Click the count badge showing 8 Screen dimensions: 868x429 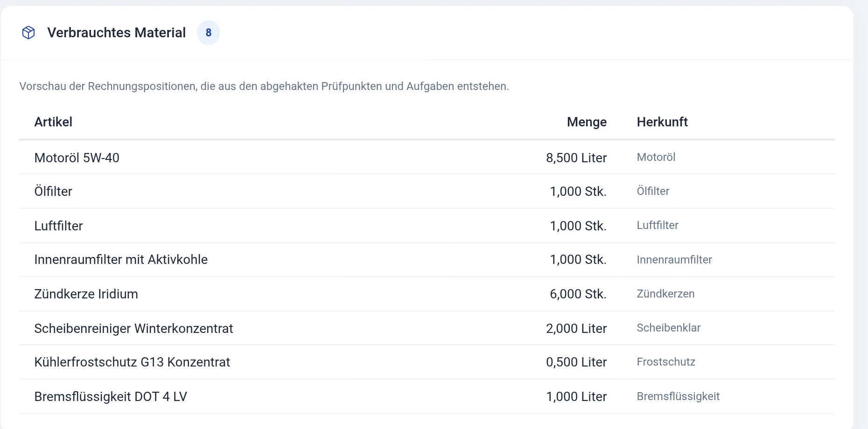tap(208, 33)
